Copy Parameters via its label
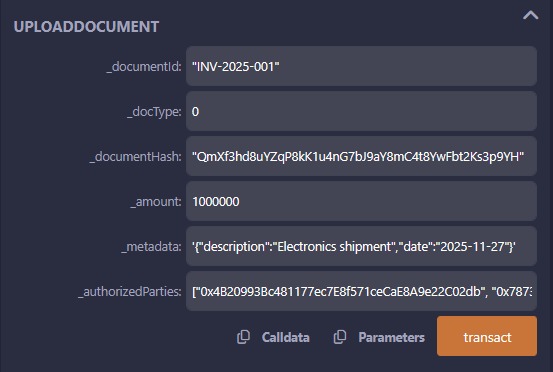This screenshot has width=553, height=372. point(391,337)
